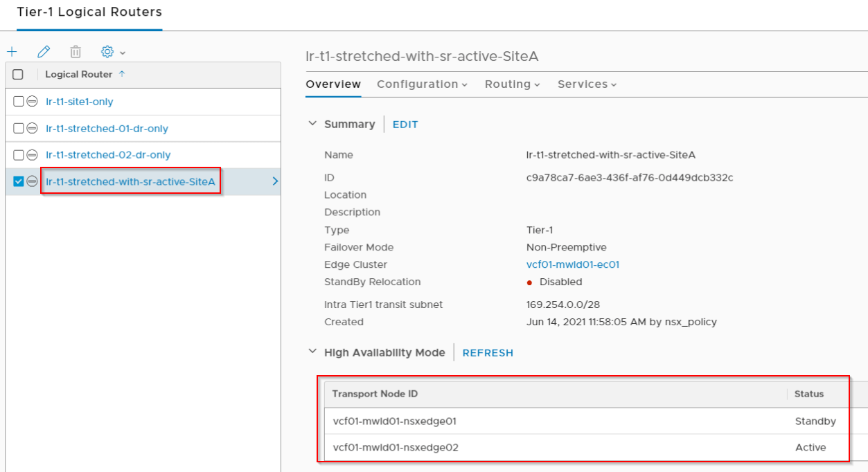Click the status icon beside lr-t1-stretched-02-dr-only
Image resolution: width=868 pixels, height=472 pixels.
32,154
